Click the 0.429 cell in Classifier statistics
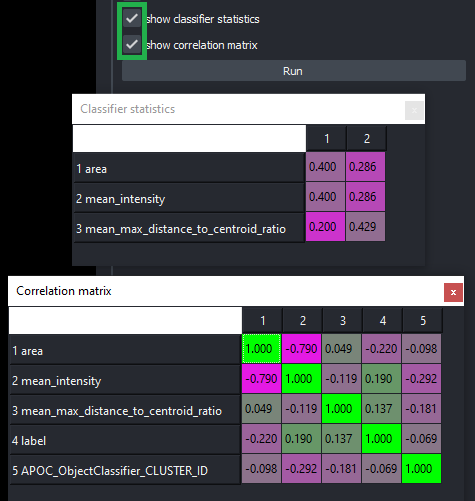 coord(365,227)
